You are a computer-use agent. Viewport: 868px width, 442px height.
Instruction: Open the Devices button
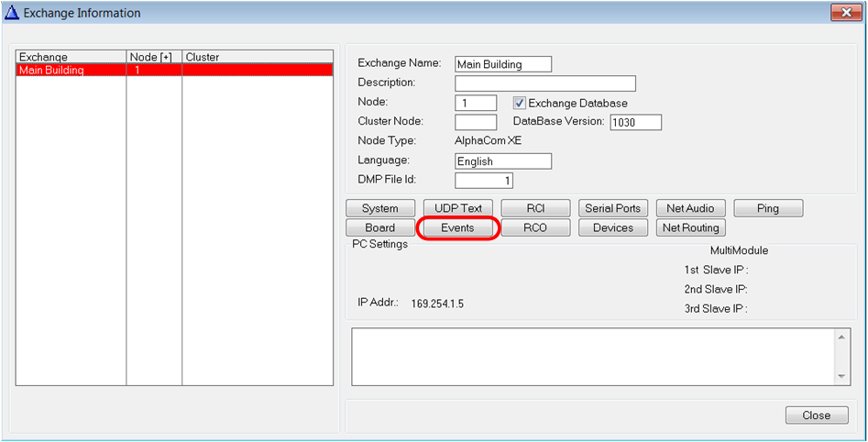(x=613, y=227)
